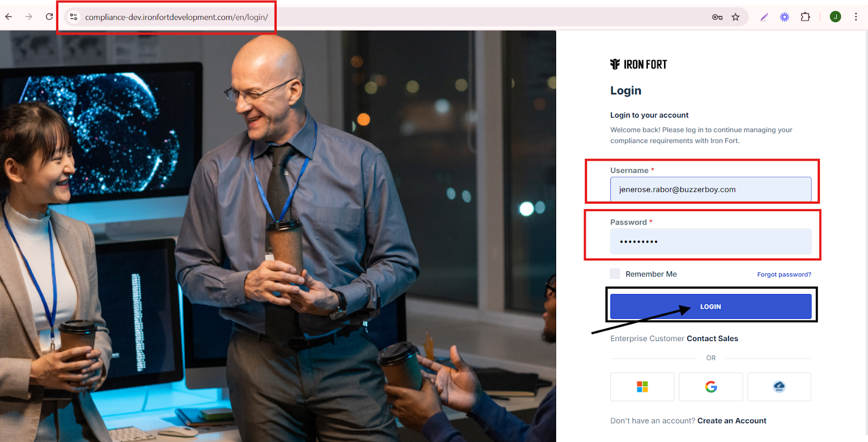Enable the Remember Me checkbox
The height and width of the screenshot is (442, 868).
pos(615,274)
